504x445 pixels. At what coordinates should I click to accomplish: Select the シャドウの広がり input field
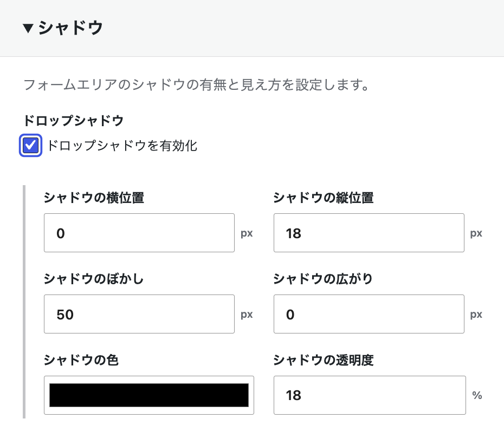coord(369,314)
